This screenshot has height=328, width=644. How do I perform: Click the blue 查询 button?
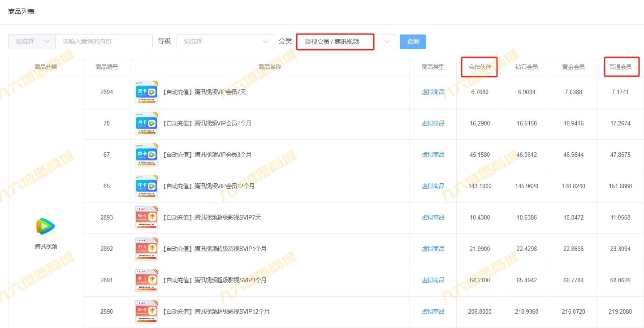pos(413,42)
